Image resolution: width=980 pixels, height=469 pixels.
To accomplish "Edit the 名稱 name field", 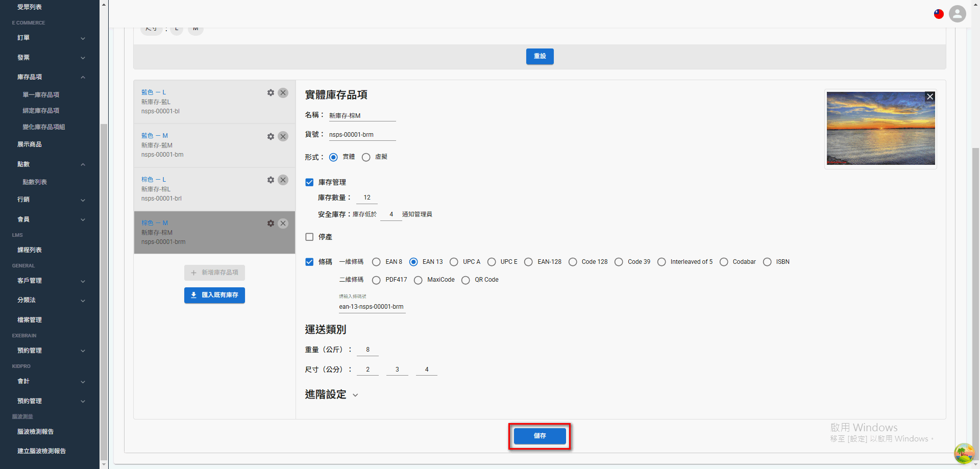I will click(x=362, y=116).
